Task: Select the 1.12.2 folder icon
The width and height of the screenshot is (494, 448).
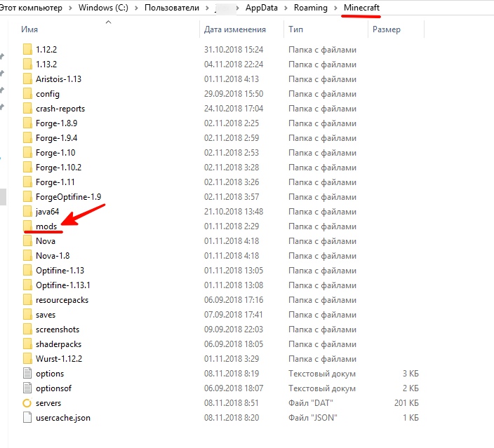Action: coord(27,50)
